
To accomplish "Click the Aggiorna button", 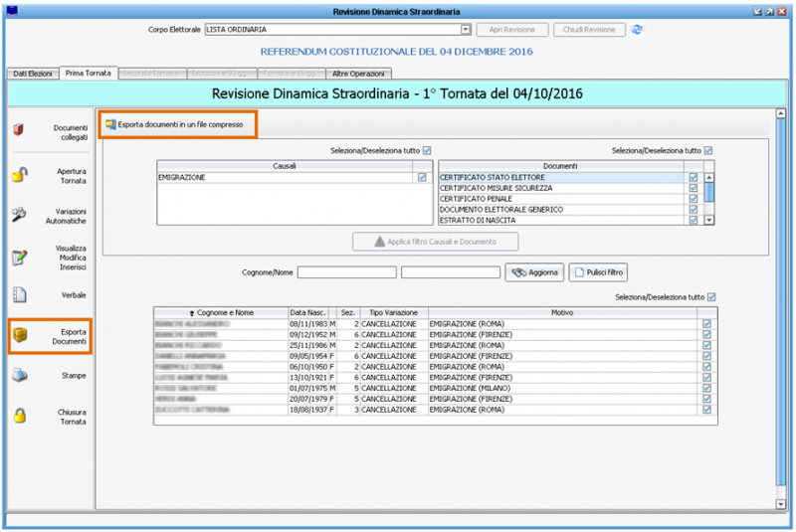I will point(535,272).
